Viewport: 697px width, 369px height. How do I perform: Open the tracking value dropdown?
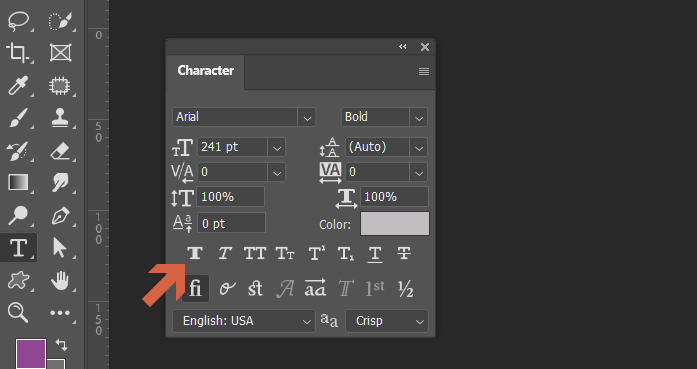coord(419,172)
